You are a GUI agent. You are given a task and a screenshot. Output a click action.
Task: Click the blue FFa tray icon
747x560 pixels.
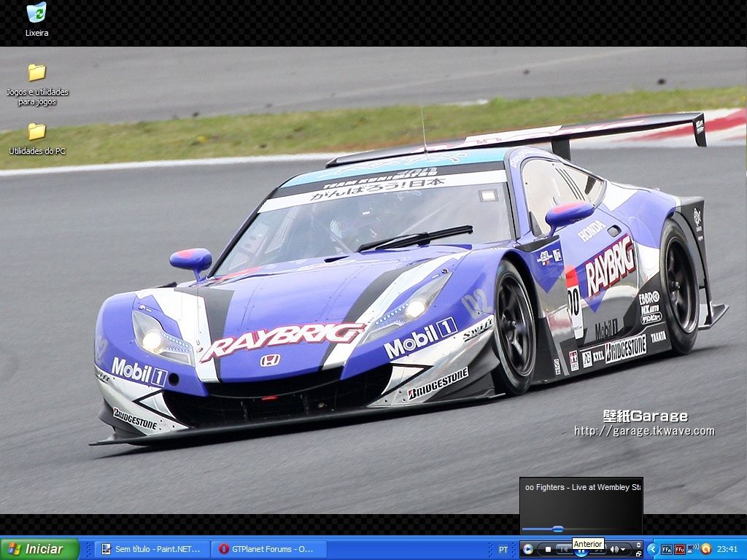tap(666, 550)
